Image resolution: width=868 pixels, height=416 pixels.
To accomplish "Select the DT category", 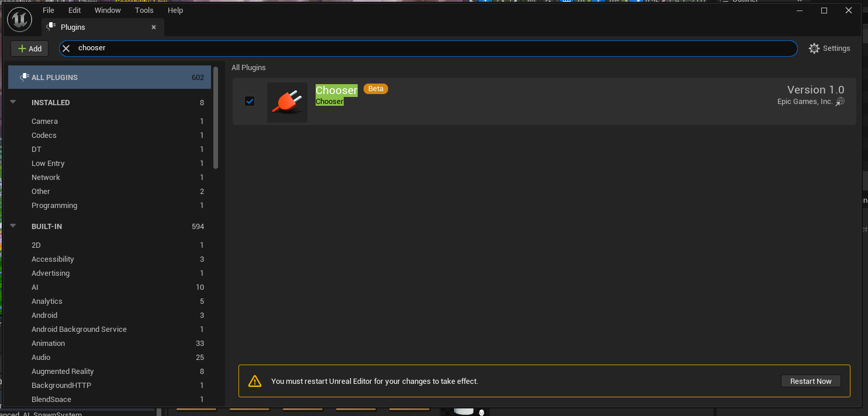I will click(109, 149).
